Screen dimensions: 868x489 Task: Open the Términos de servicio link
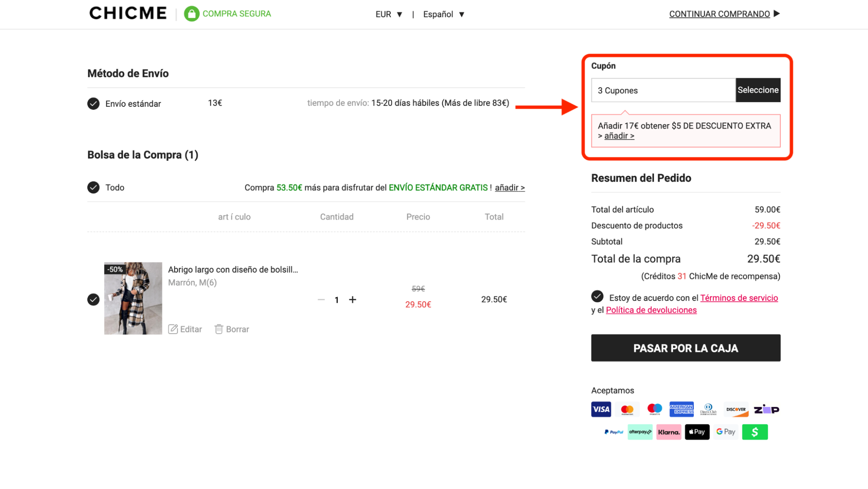click(x=739, y=298)
